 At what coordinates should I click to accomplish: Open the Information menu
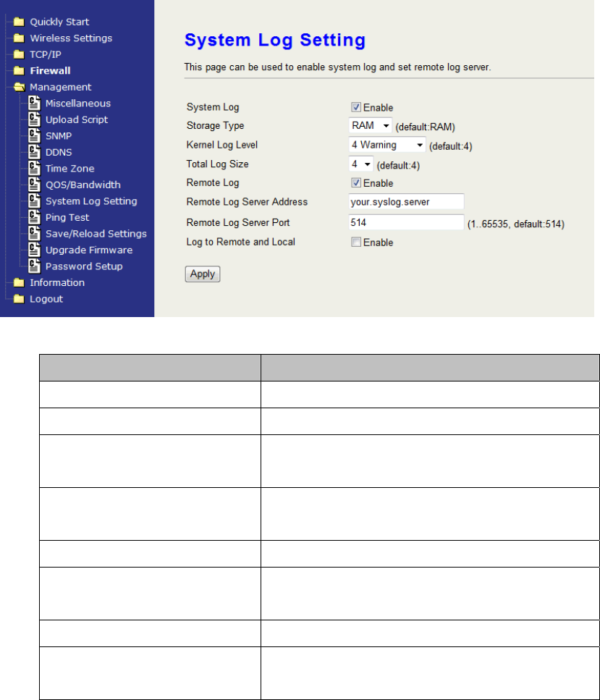coord(57,282)
